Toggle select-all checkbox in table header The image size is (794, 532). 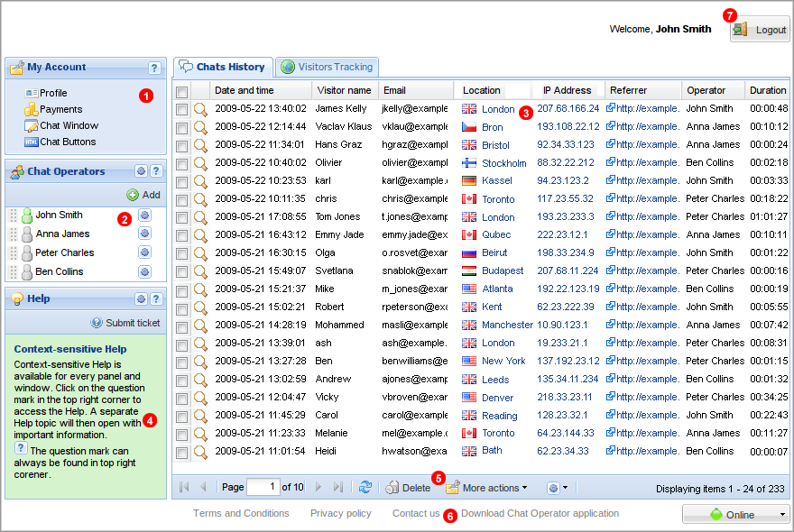pos(181,92)
